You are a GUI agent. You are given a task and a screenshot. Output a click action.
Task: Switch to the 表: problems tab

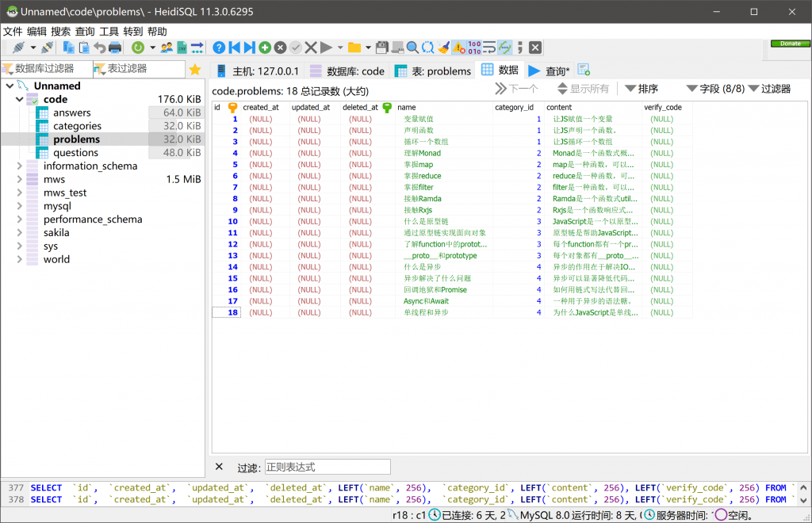433,71
